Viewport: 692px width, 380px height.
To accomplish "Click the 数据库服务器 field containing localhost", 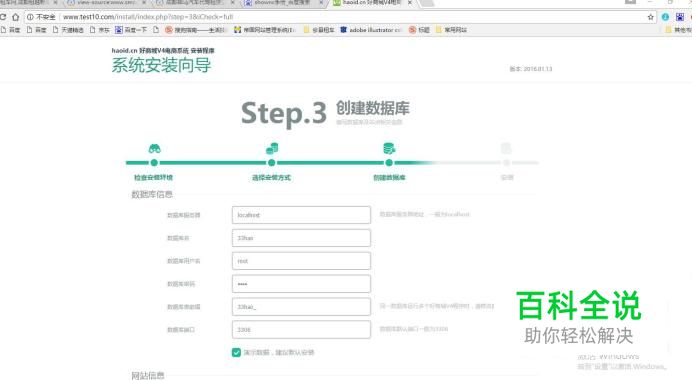I will pos(301,215).
